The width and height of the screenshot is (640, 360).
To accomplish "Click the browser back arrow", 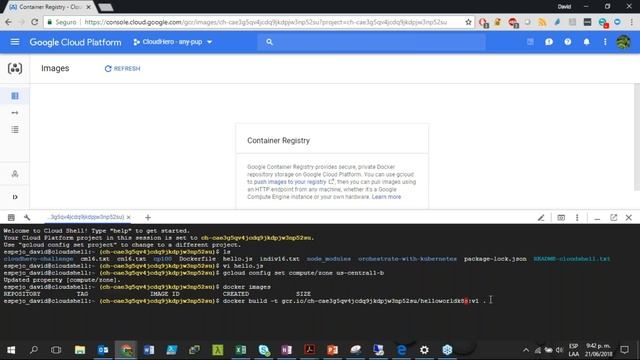I will tap(8, 22).
